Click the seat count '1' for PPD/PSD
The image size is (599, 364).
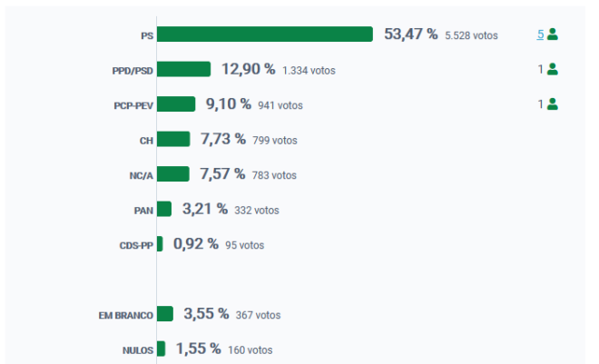[541, 69]
